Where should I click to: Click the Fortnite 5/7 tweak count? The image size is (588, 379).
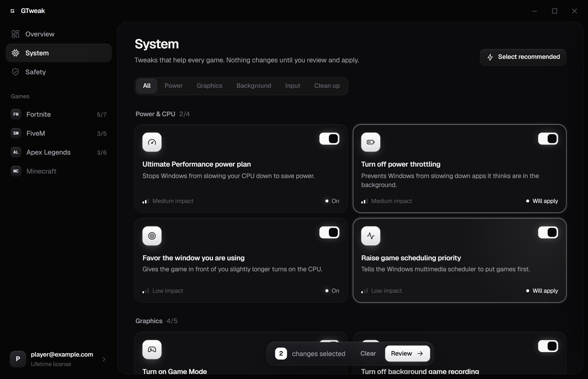pyautogui.click(x=102, y=115)
